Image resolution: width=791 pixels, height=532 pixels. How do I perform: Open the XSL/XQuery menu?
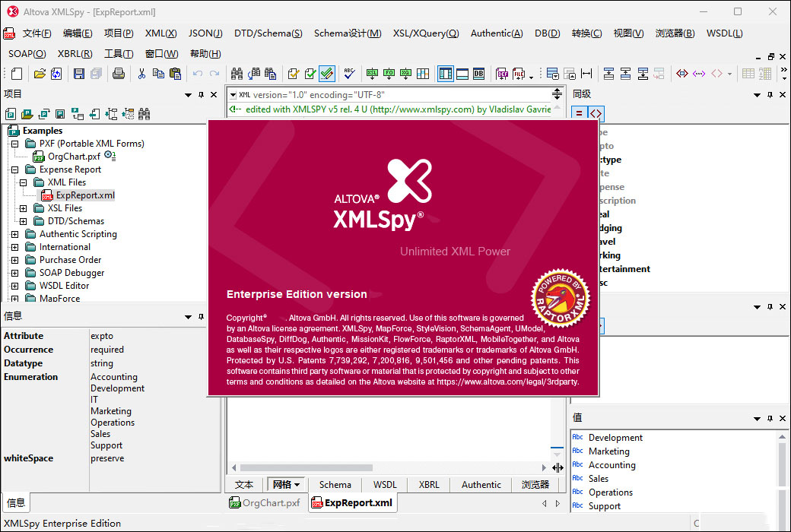pos(425,33)
